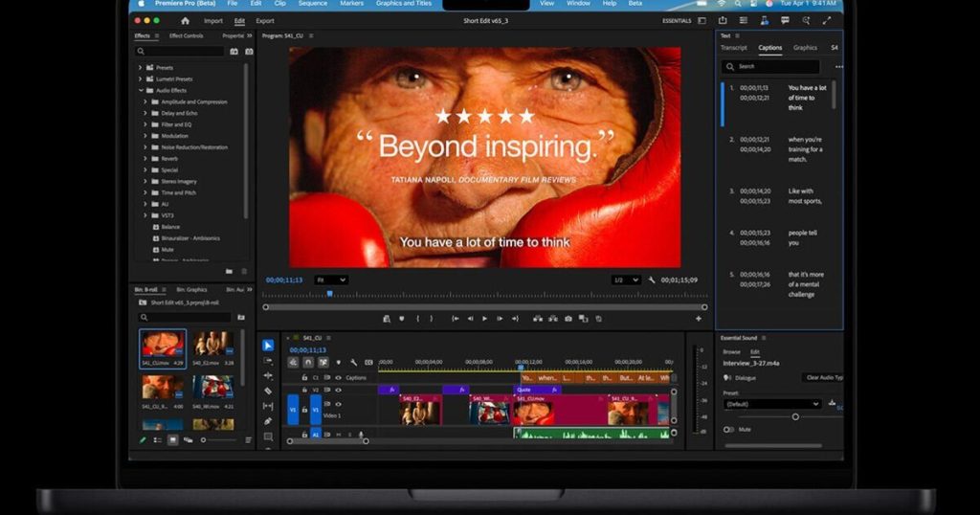Select the Selection arrow tool
This screenshot has height=515, width=980.
(x=268, y=346)
